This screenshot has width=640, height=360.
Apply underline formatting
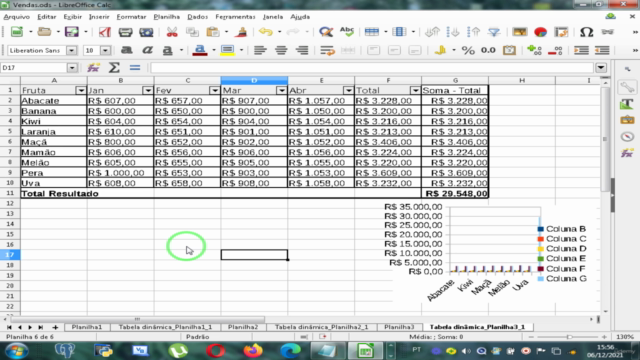coord(167,50)
